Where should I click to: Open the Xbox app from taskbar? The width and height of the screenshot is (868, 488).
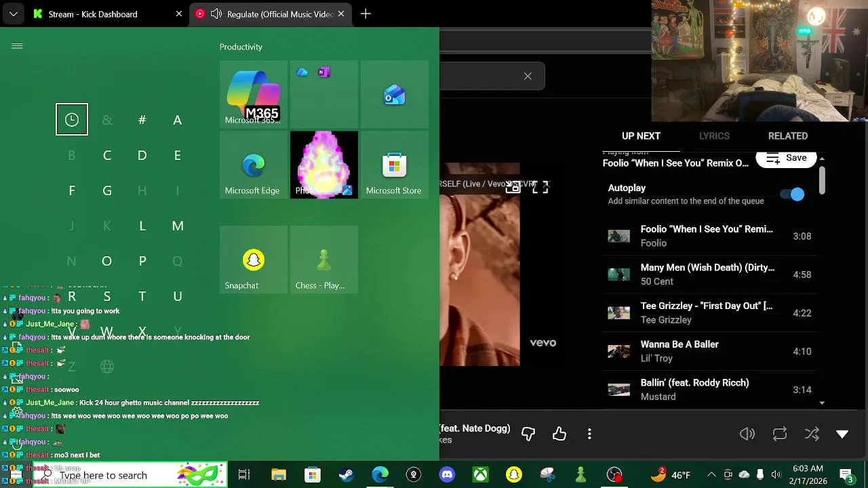[x=480, y=474]
